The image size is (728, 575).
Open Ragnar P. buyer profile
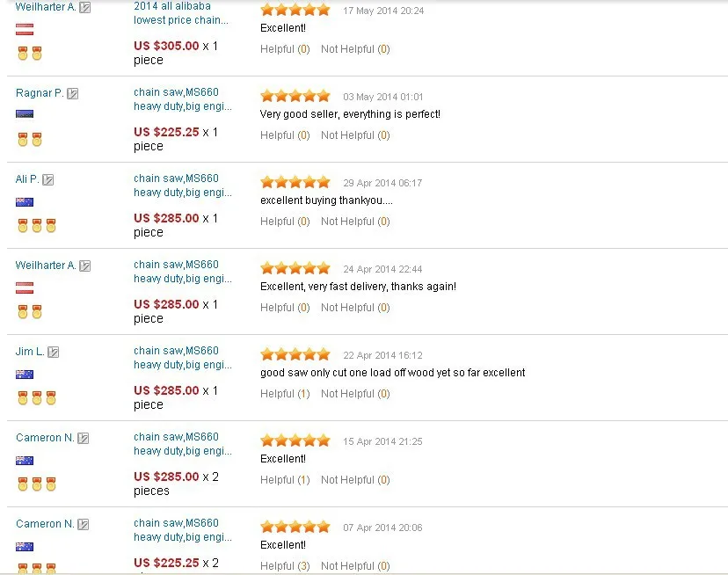(40, 93)
